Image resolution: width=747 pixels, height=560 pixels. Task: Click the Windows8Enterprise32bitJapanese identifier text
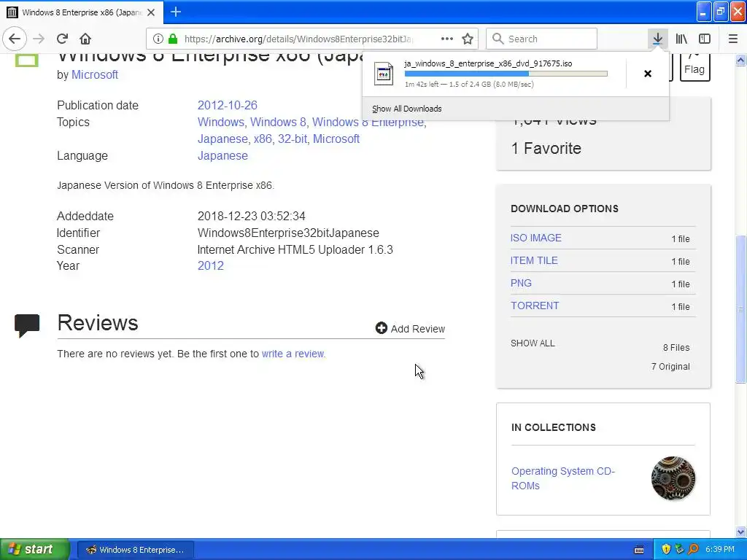pyautogui.click(x=288, y=233)
